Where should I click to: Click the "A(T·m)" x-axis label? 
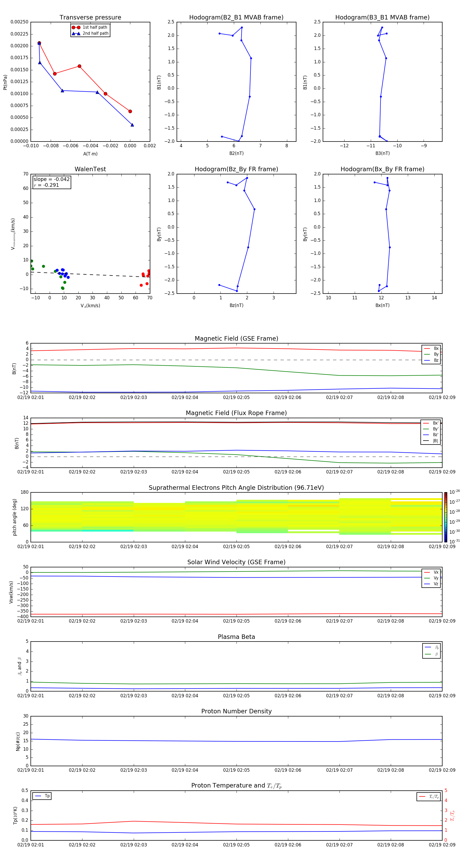(x=90, y=154)
